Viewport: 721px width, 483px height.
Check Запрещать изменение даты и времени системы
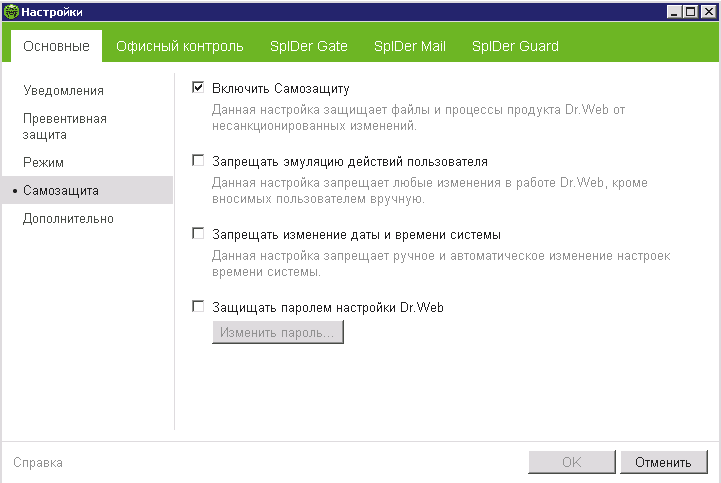pos(198,234)
